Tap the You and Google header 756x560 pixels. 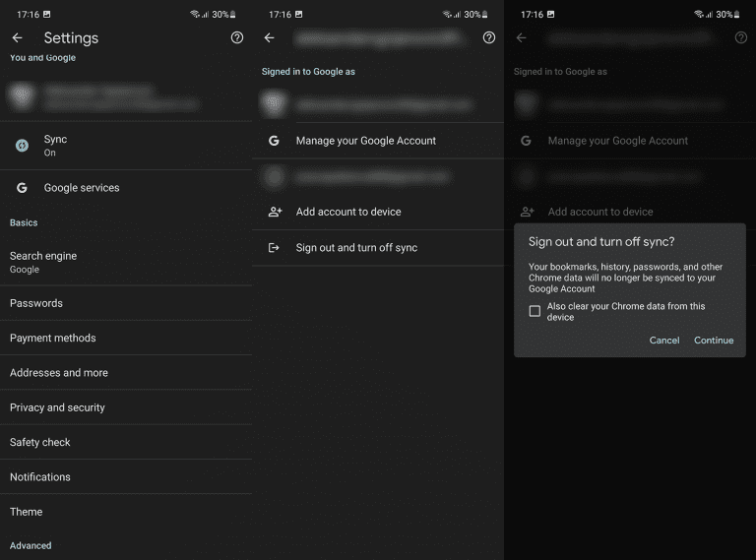42,58
